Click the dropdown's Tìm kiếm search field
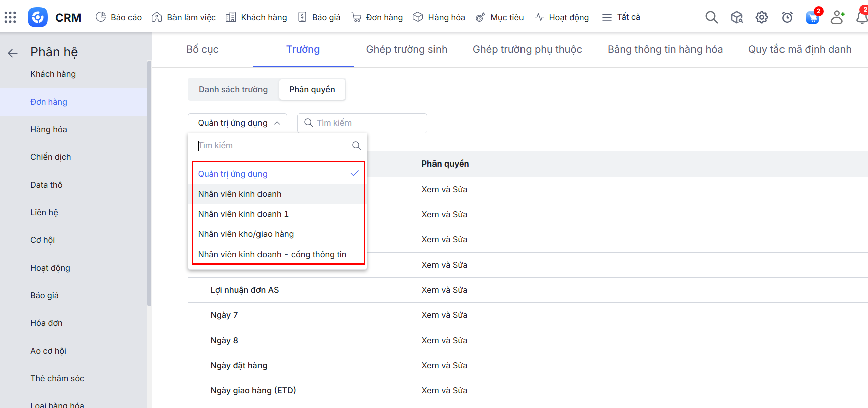868x408 pixels. [272, 145]
